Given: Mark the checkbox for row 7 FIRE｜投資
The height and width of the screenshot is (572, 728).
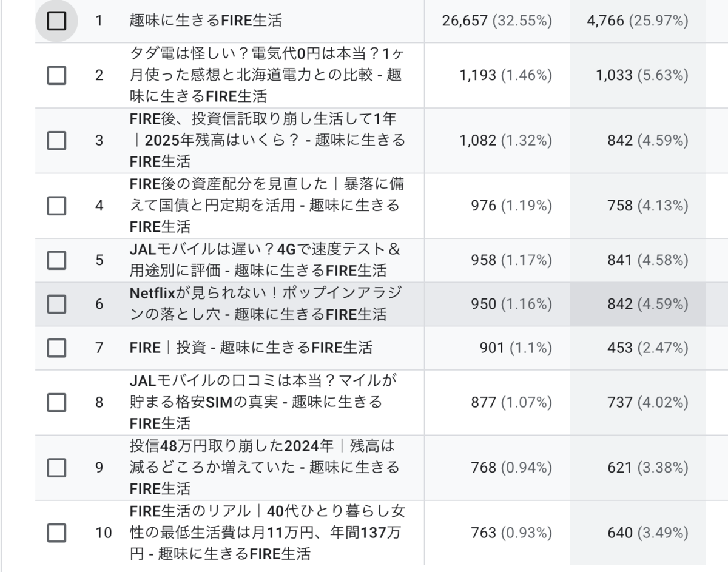Looking at the screenshot, I should (x=56, y=348).
